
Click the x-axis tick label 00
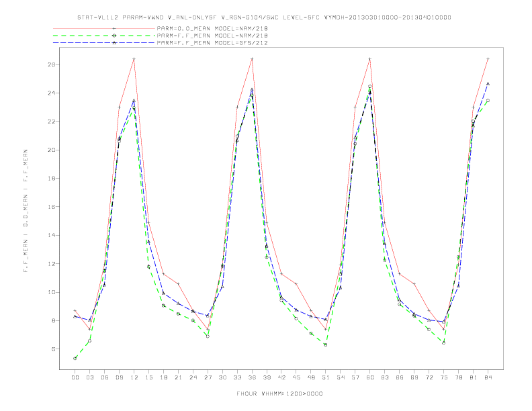click(x=75, y=377)
